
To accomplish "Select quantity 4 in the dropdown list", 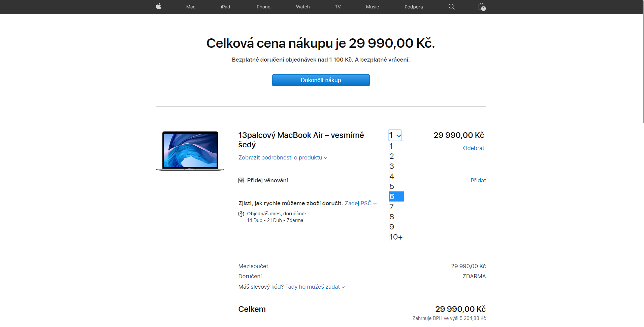I will pyautogui.click(x=396, y=176).
